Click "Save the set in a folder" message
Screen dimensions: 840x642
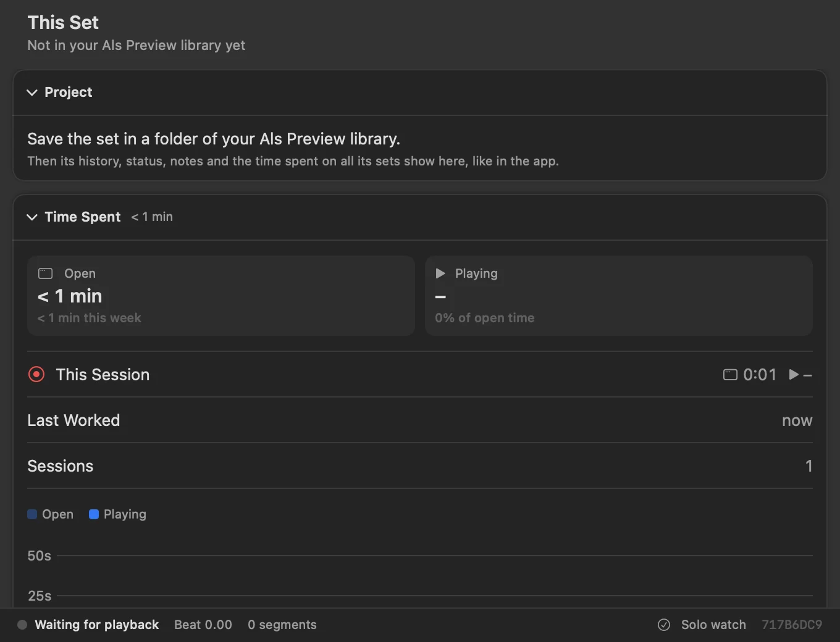coord(214,139)
